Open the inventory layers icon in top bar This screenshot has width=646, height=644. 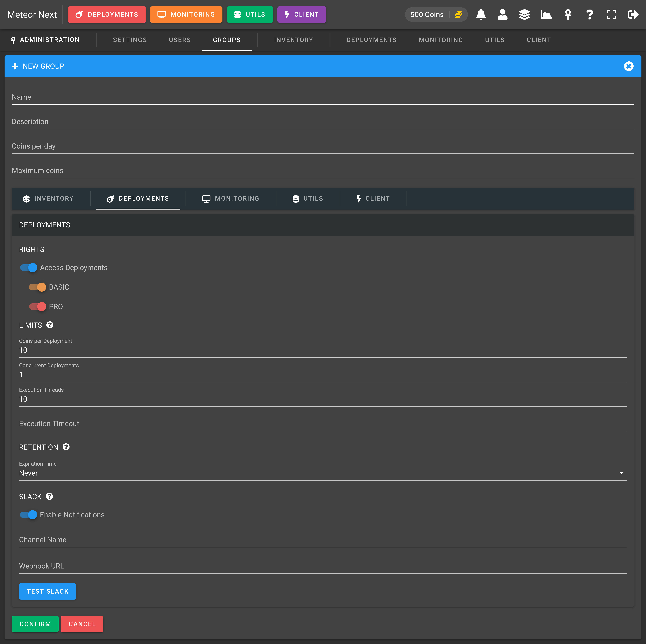click(524, 14)
